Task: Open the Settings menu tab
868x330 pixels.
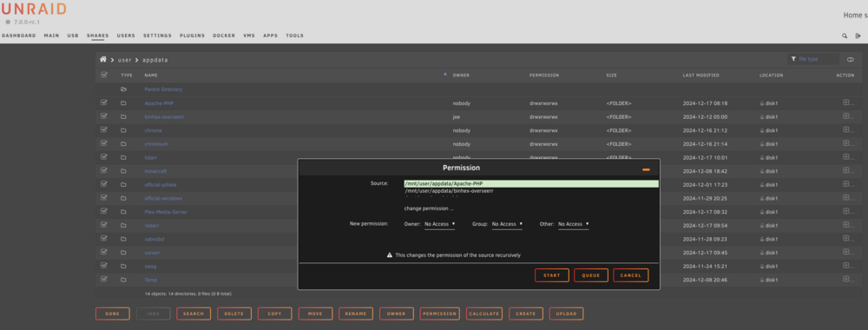Action: [x=157, y=36]
